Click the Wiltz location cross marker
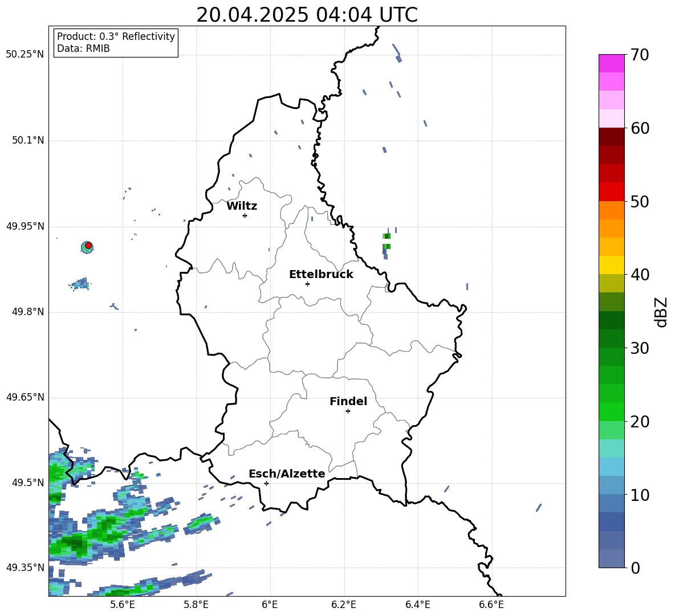Viewport: 675px width, 616px height. tap(245, 215)
